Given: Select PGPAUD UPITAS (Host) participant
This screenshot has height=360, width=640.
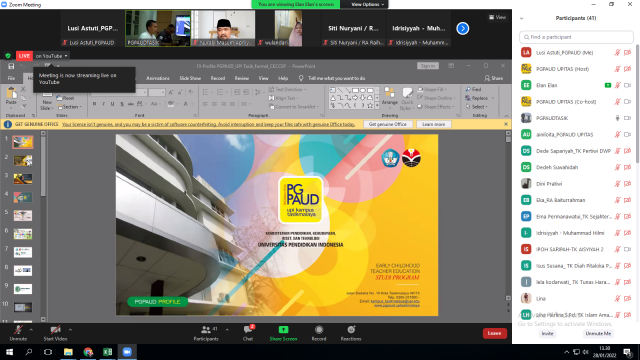Looking at the screenshot, I should 576,69.
